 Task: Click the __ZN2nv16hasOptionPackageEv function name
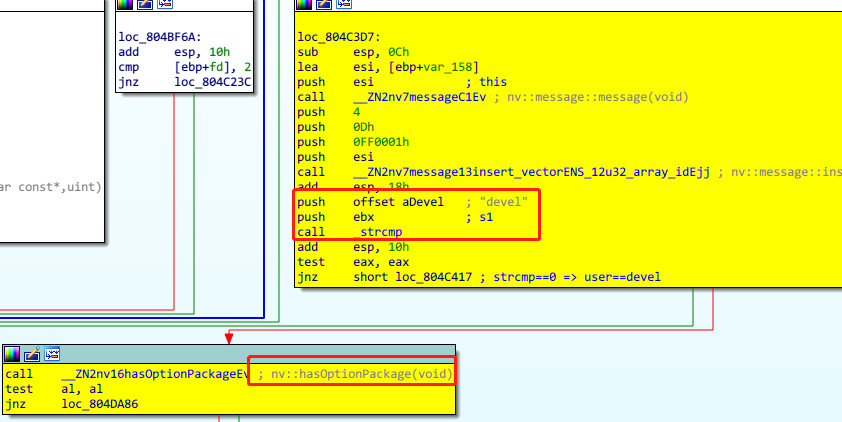tap(154, 373)
